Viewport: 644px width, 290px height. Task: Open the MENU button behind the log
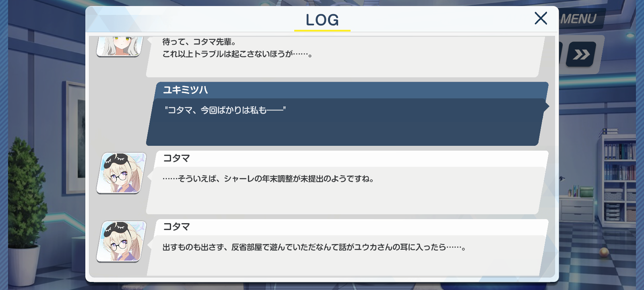[x=580, y=19]
